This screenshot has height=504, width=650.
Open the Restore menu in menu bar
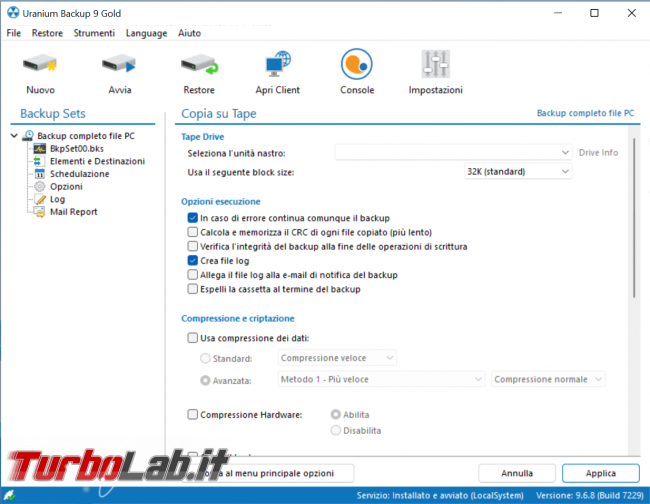[47, 33]
